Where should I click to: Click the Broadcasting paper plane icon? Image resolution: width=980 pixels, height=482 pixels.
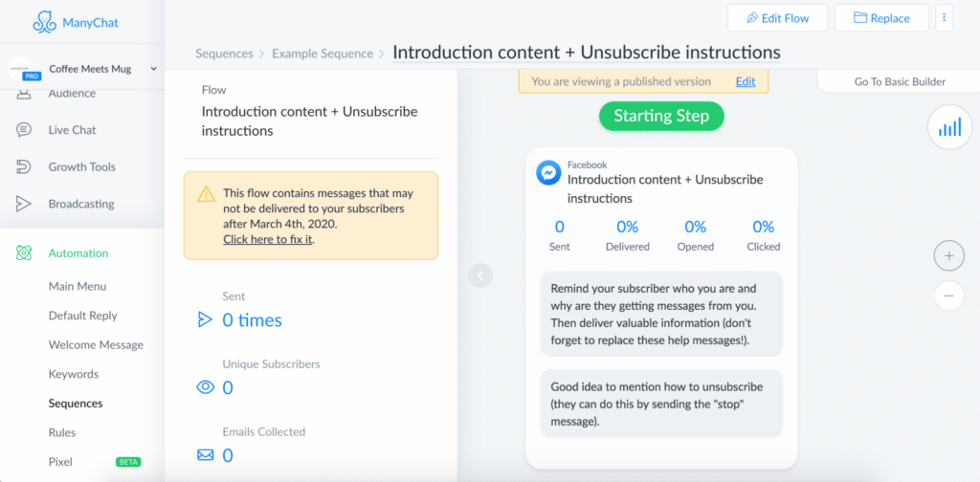[x=24, y=204]
